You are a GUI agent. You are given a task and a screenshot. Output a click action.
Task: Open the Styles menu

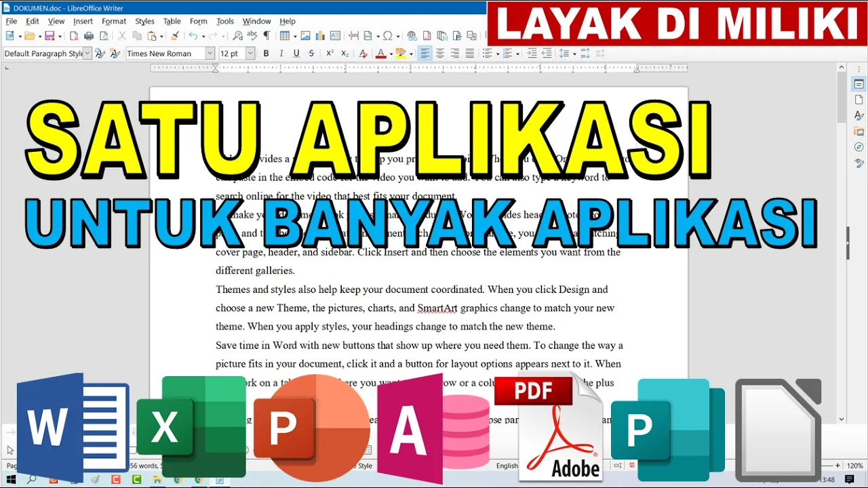click(x=144, y=21)
